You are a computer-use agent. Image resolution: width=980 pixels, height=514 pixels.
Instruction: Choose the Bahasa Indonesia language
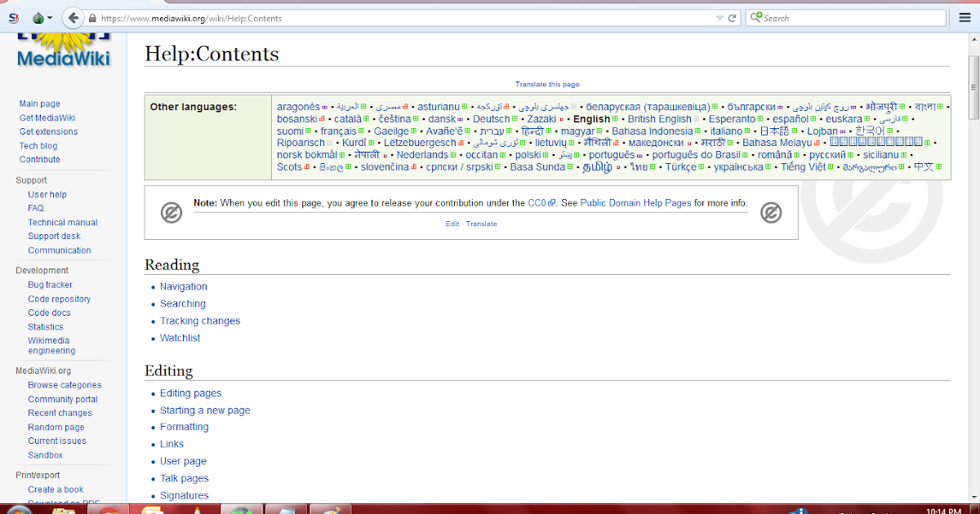[x=653, y=131]
